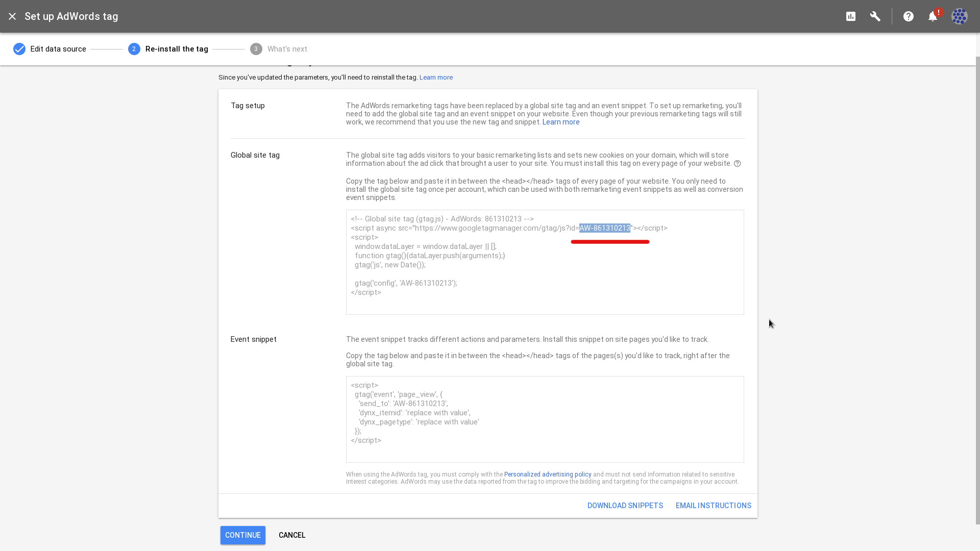Go to Edit data source step

coord(50,49)
